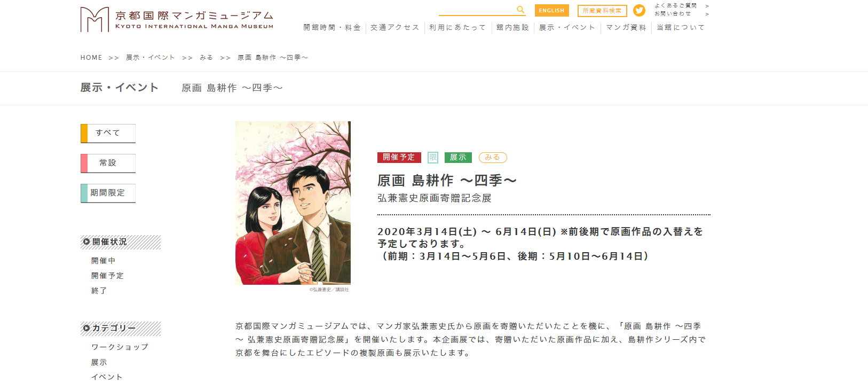
Task: Select the 期間限定 filter
Action: [x=108, y=193]
